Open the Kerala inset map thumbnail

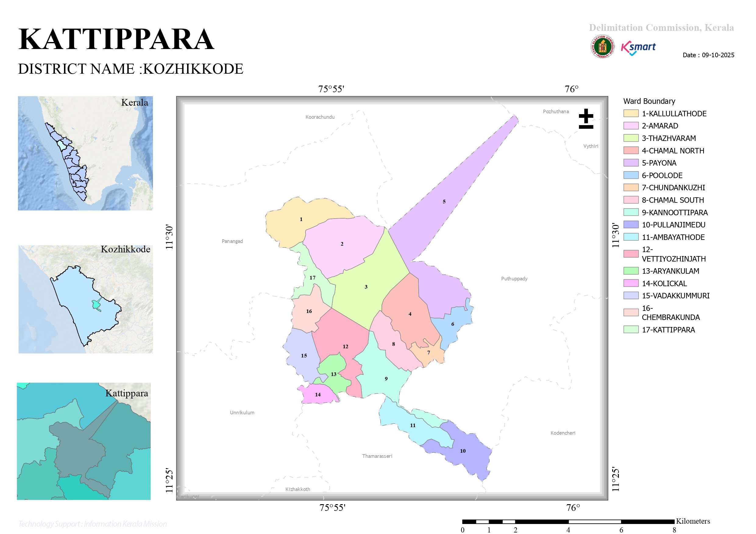pyautogui.click(x=85, y=153)
